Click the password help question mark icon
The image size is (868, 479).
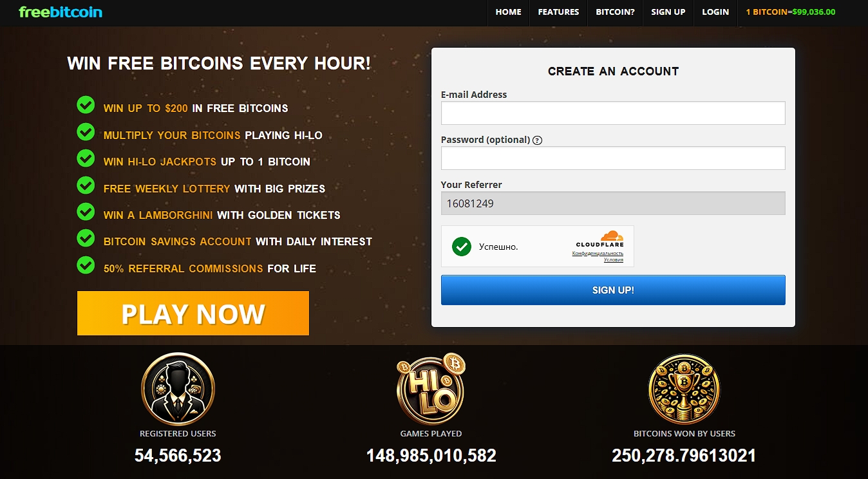pyautogui.click(x=538, y=140)
